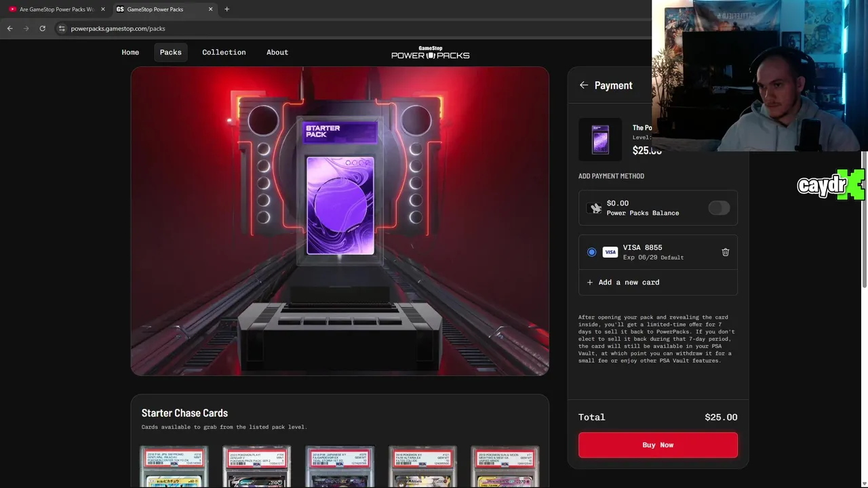Click the browser back arrow
This screenshot has width=868, height=488.
tap(9, 28)
